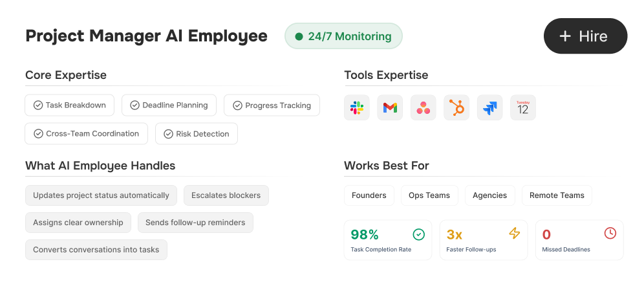Select the Gmail icon under Tools Expertise
The height and width of the screenshot is (286, 644).
point(390,108)
